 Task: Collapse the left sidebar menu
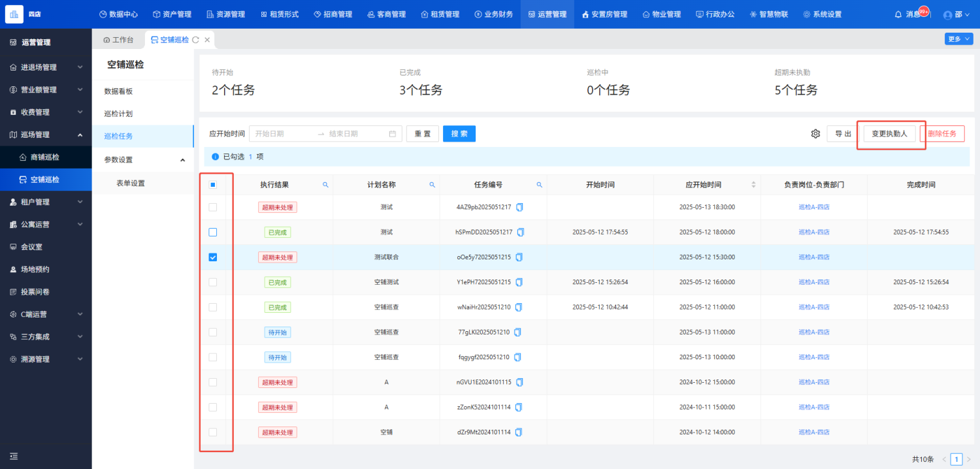coord(14,456)
